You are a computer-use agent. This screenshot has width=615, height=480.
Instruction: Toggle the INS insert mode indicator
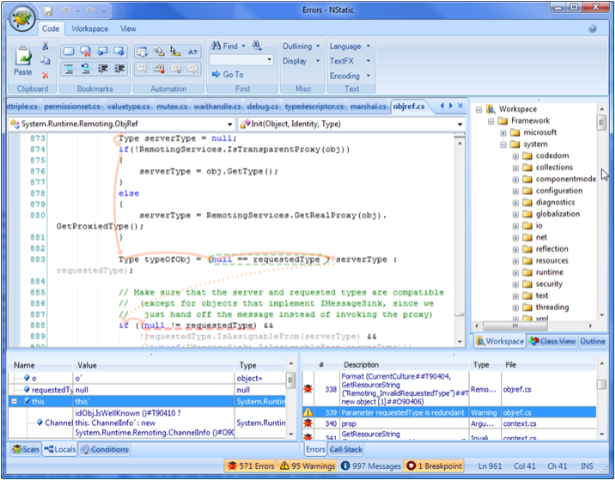point(587,466)
